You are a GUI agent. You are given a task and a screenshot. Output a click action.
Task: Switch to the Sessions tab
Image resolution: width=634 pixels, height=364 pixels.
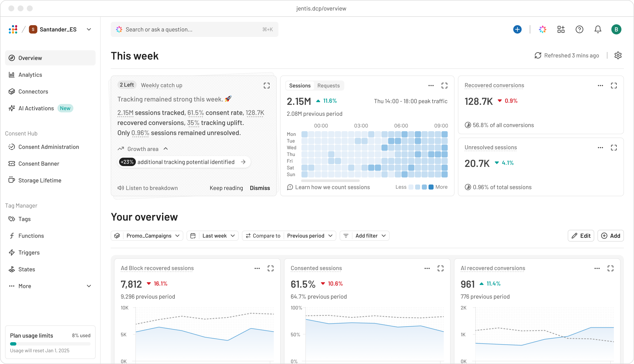[x=300, y=86]
